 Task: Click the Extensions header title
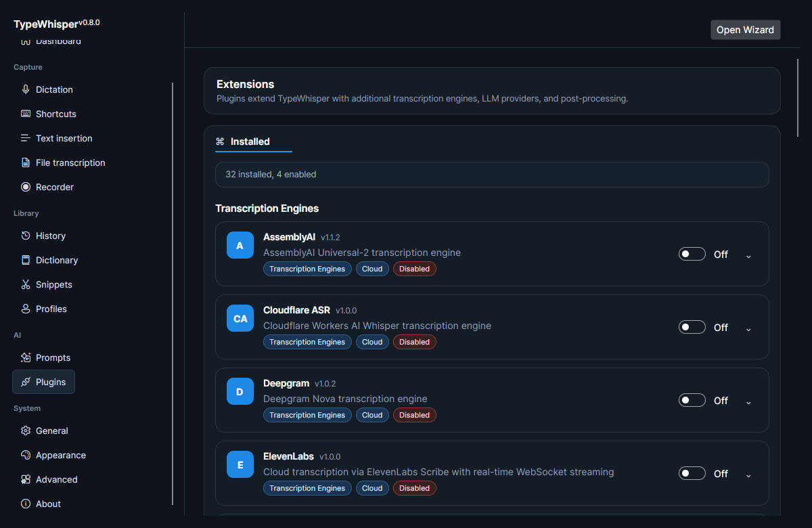pos(245,84)
